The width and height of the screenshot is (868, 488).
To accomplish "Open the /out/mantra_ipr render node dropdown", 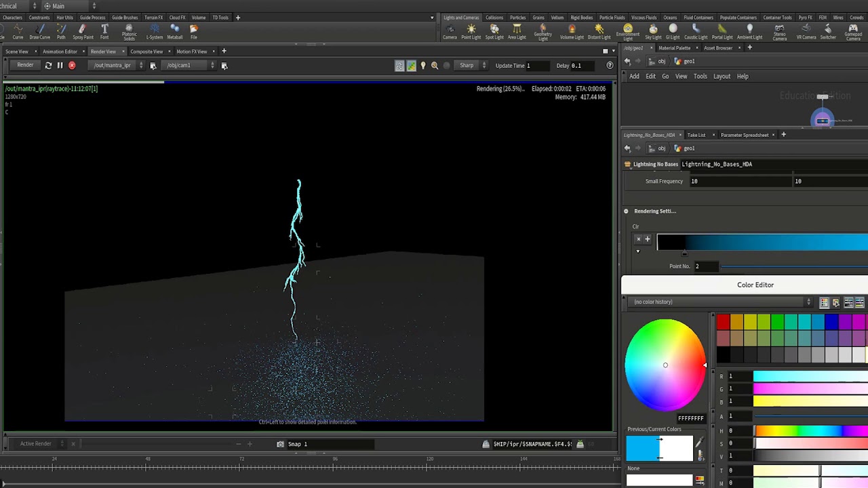I will point(117,65).
